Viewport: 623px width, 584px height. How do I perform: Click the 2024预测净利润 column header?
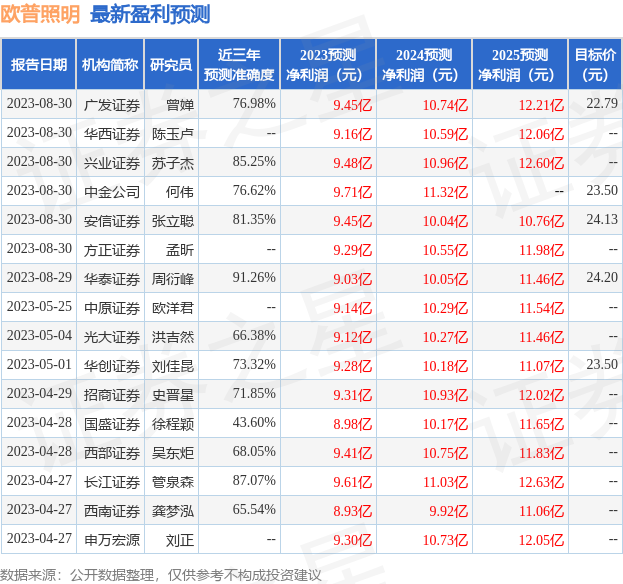[x=424, y=64]
